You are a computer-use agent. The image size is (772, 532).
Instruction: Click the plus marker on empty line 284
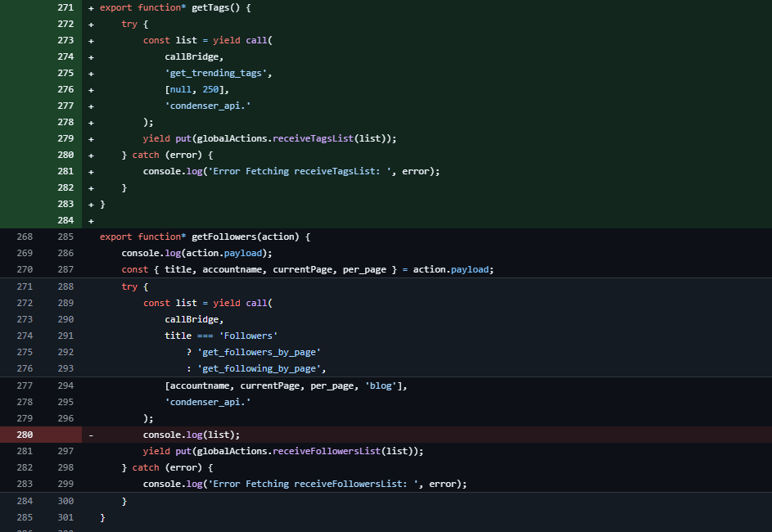pyautogui.click(x=91, y=221)
